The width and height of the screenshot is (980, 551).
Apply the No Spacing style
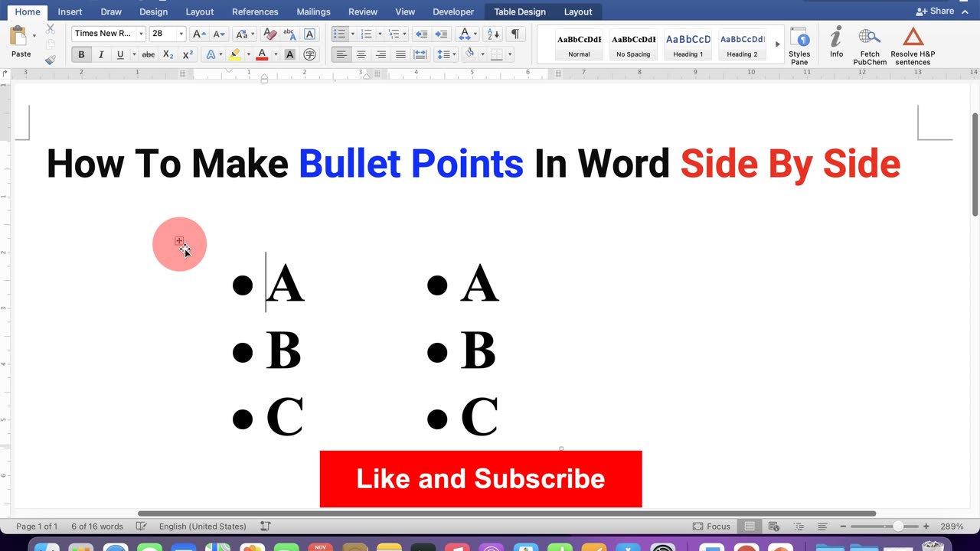[633, 44]
